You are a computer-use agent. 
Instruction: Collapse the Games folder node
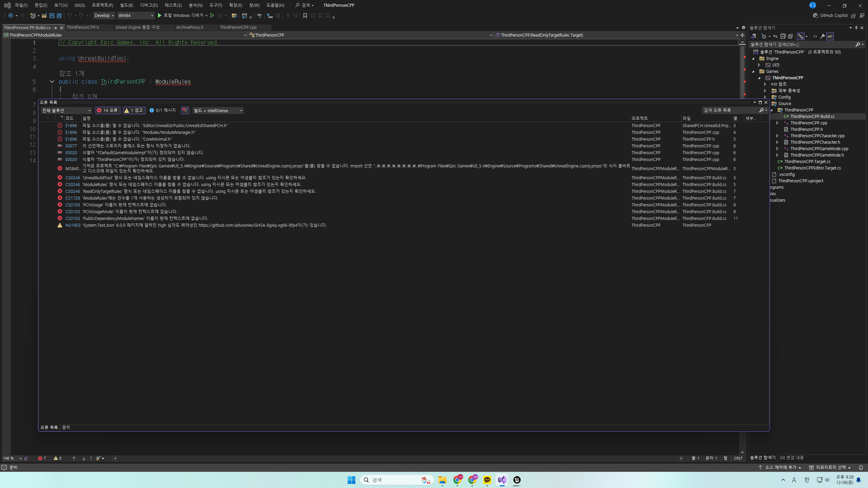pos(753,72)
